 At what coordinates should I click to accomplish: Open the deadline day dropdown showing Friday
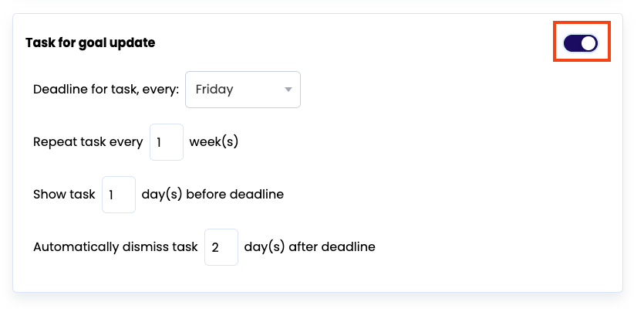242,90
